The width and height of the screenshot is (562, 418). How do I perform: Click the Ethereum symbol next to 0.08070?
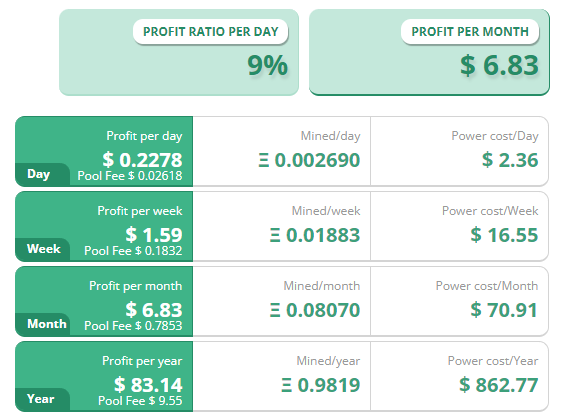(x=275, y=310)
